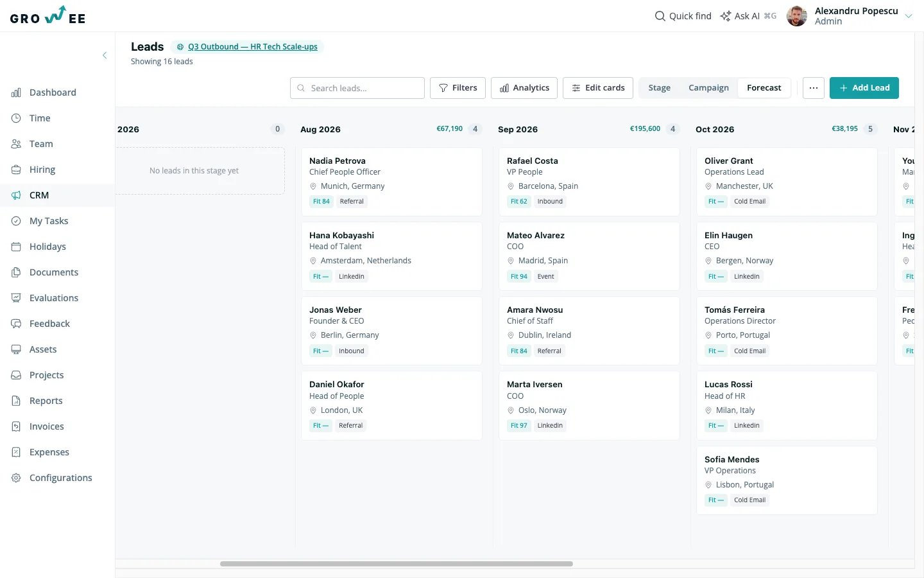Open Dashboard from the sidebar
924x578 pixels.
[57, 92]
